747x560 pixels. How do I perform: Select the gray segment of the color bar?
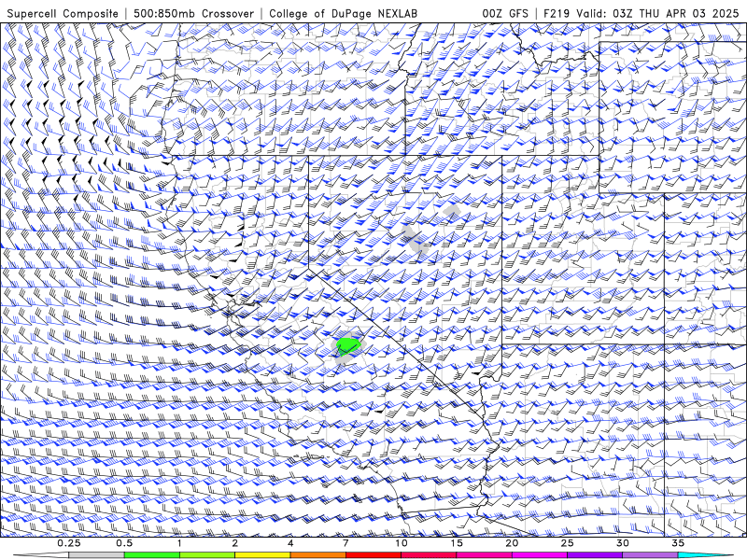tap(96, 555)
